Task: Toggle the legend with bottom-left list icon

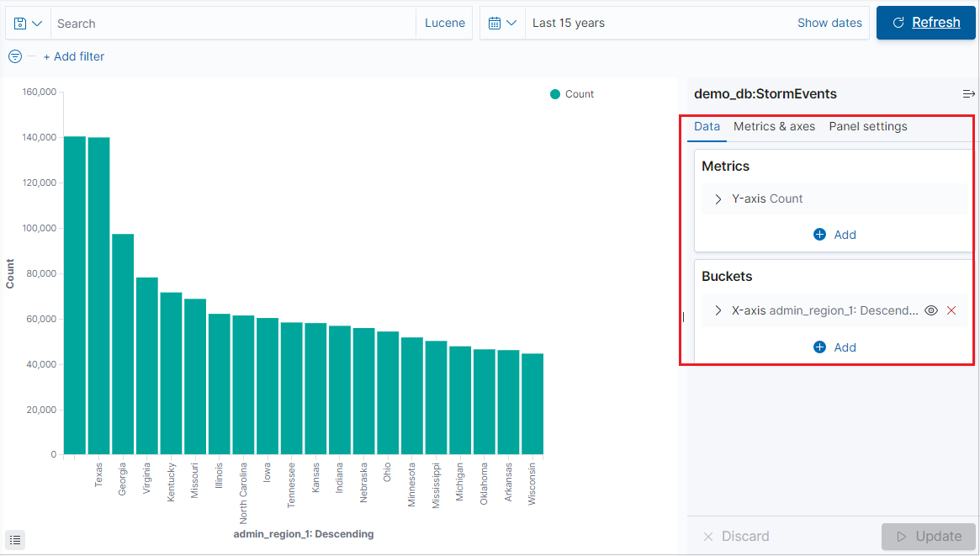Action: pyautogui.click(x=14, y=539)
